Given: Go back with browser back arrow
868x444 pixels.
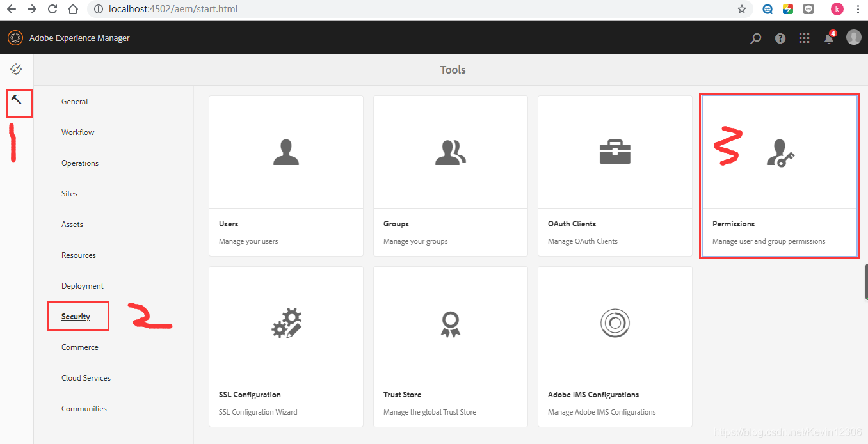Looking at the screenshot, I should coord(12,9).
